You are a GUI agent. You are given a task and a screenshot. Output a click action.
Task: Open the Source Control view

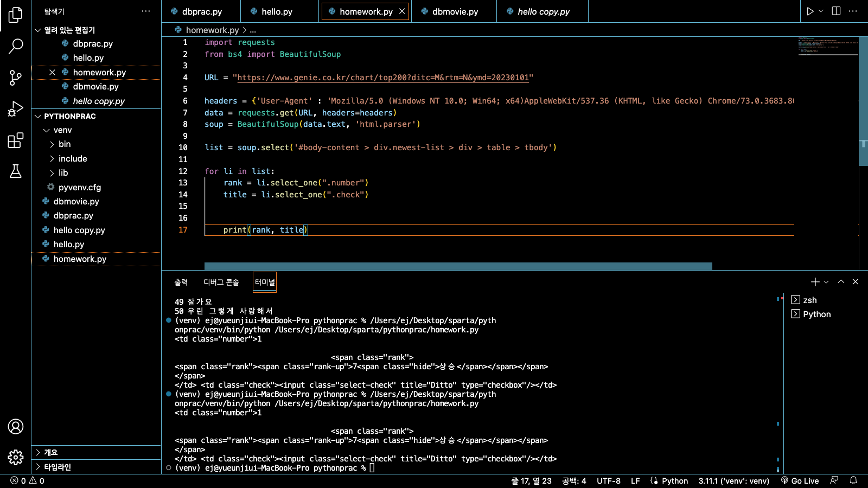16,78
